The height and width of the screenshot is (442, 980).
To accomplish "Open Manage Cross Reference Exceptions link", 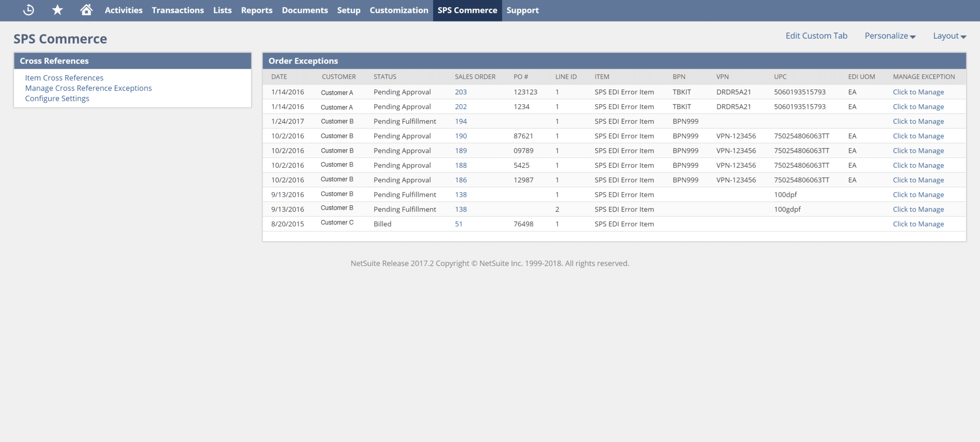I will 88,88.
